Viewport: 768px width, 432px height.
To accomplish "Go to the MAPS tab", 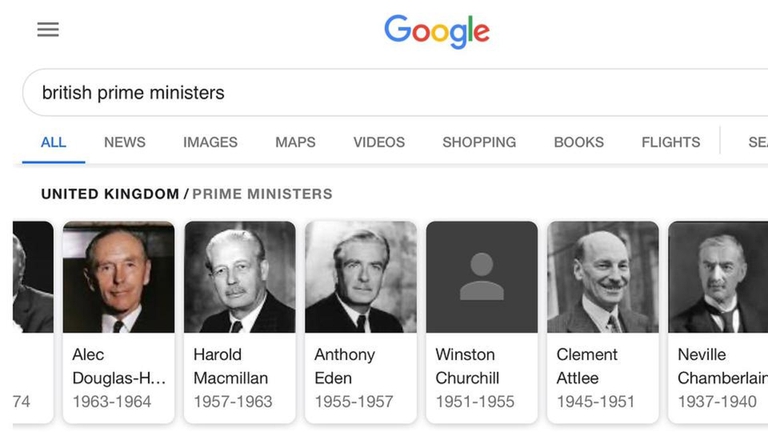I will coord(295,142).
